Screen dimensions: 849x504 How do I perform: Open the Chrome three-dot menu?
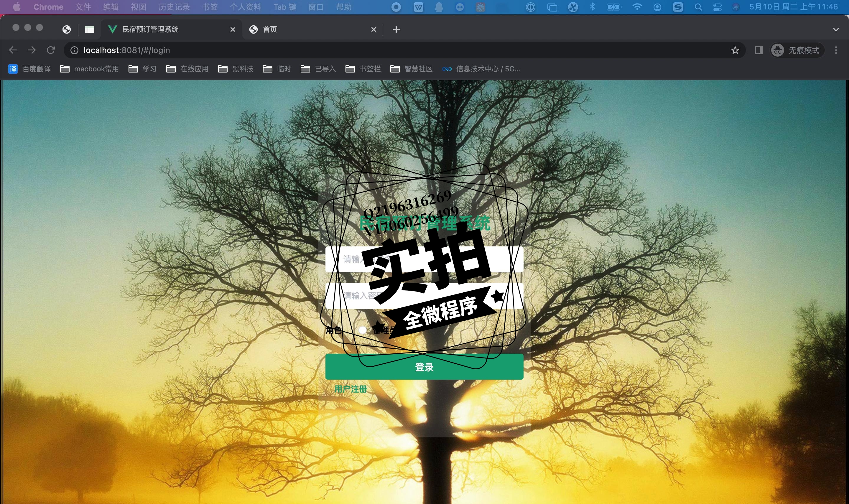[x=836, y=50]
